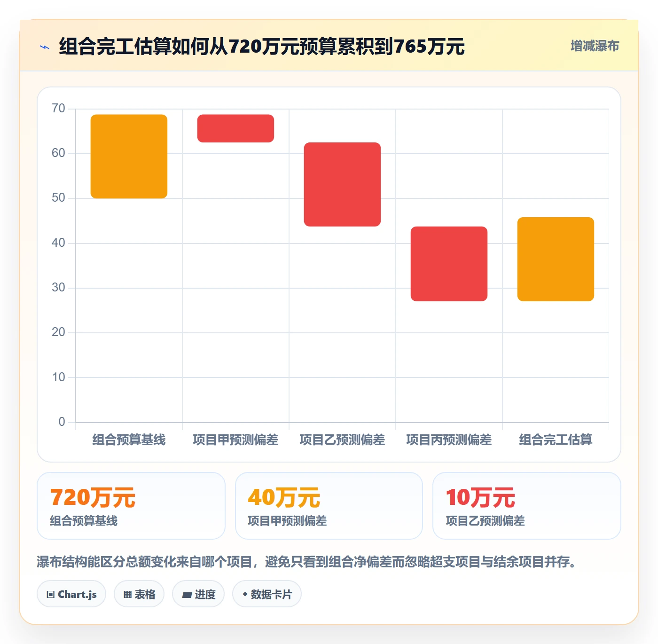The height and width of the screenshot is (644, 658).
Task: Select the Chart.js tag pill
Action: point(71,594)
